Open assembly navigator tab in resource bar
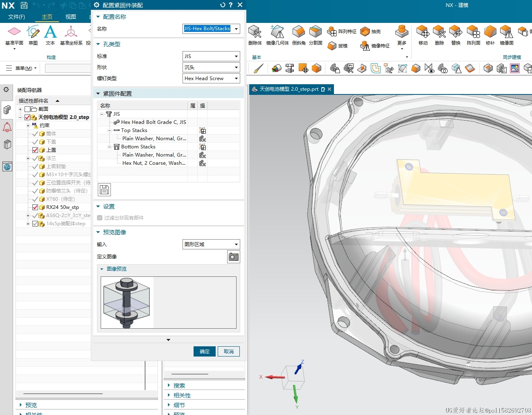The height and width of the screenshot is (415, 532). 7,110
